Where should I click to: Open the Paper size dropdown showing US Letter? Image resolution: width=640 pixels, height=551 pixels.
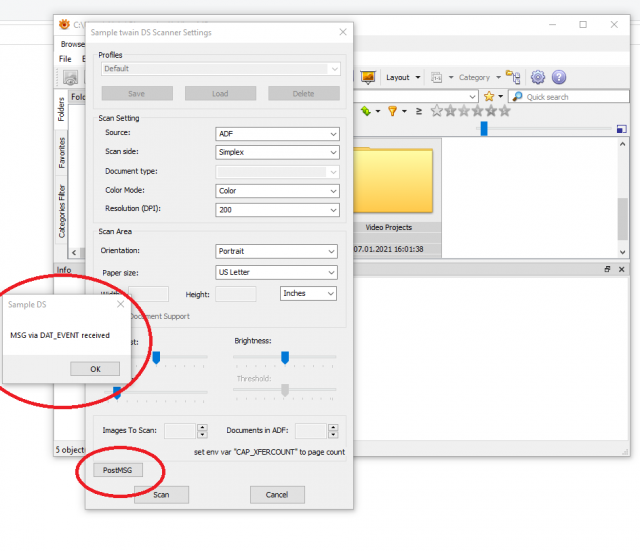tap(276, 272)
